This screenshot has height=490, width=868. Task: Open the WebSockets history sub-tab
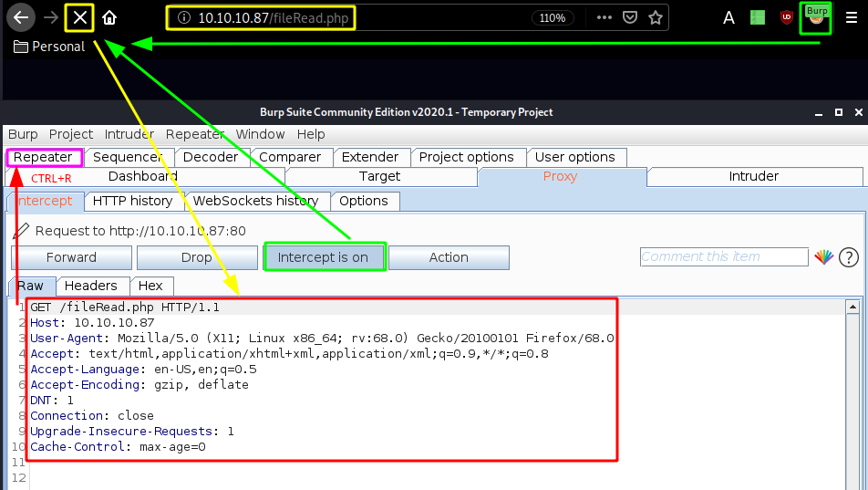(255, 202)
